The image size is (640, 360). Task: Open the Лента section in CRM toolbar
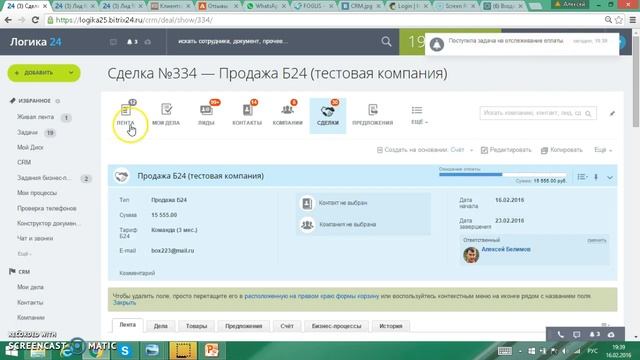pyautogui.click(x=125, y=115)
